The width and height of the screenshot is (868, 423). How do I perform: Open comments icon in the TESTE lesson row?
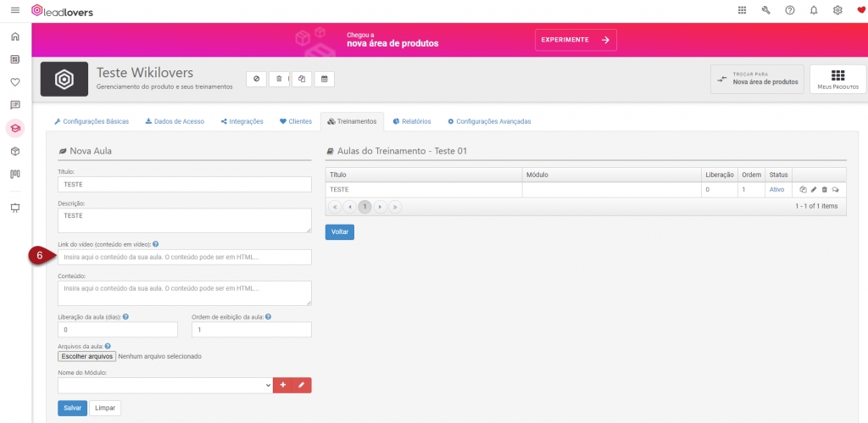tap(835, 190)
